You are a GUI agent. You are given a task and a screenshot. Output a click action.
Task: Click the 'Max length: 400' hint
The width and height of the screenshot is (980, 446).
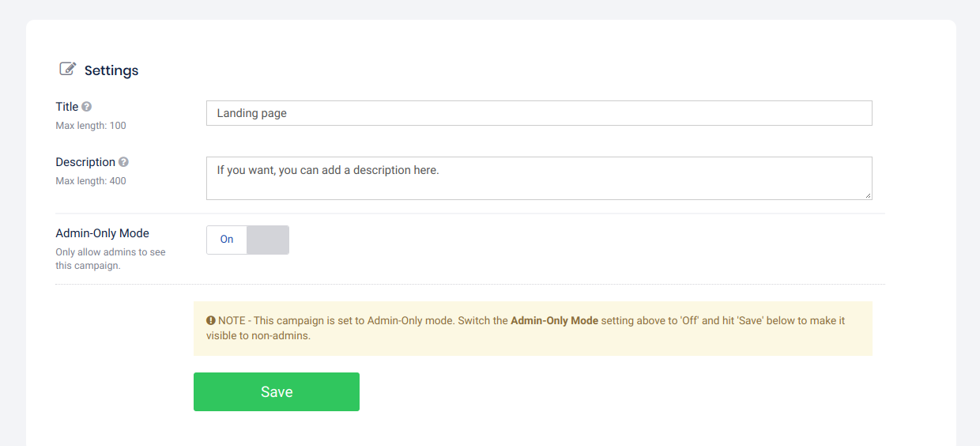click(x=91, y=181)
